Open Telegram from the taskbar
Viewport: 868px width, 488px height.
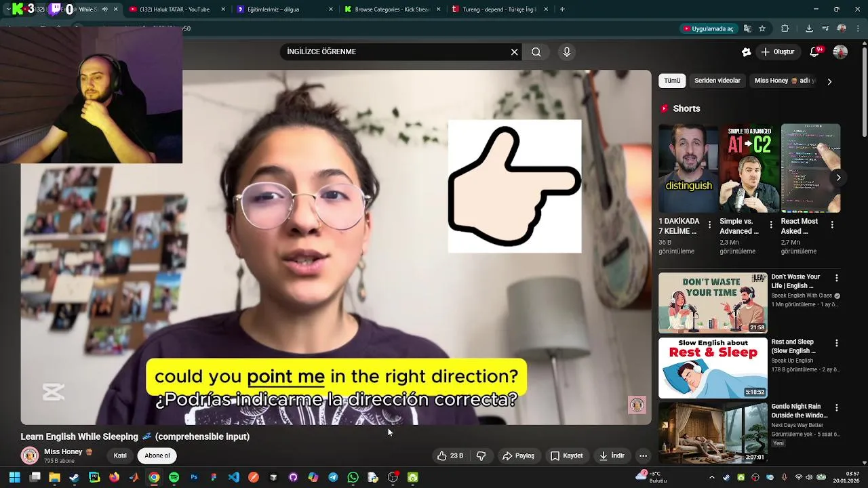coord(333,478)
